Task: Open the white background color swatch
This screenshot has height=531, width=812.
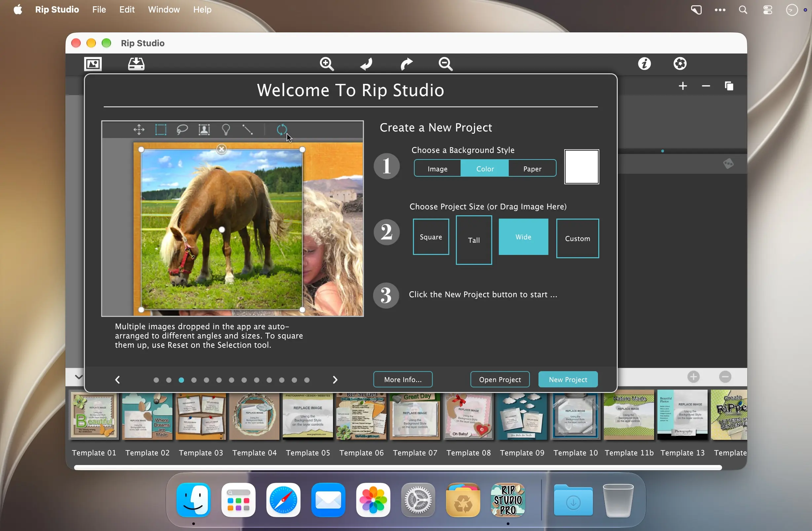Action: (581, 167)
